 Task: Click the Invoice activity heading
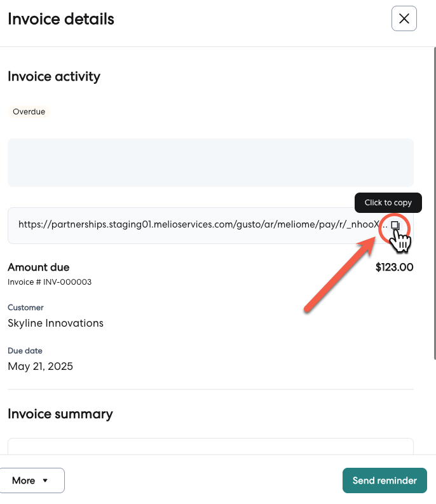tap(54, 76)
